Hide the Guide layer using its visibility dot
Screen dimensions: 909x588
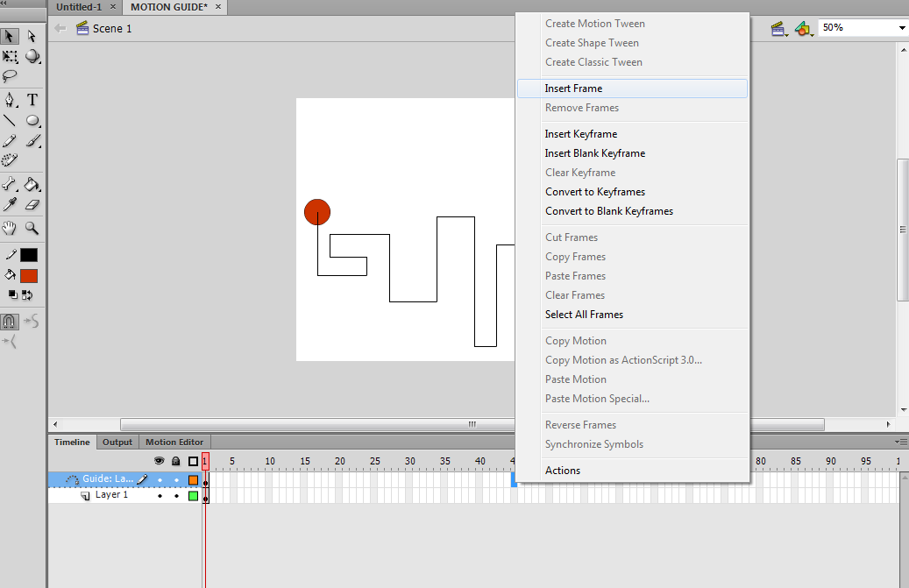tap(160, 479)
